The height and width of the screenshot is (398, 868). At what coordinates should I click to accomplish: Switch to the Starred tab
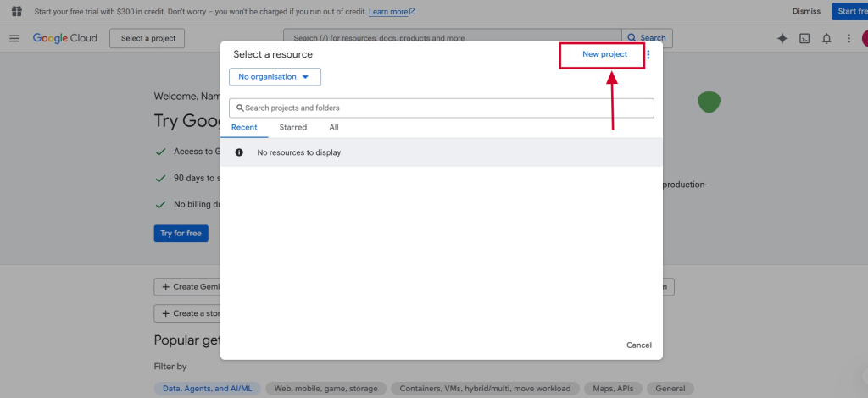(x=292, y=127)
